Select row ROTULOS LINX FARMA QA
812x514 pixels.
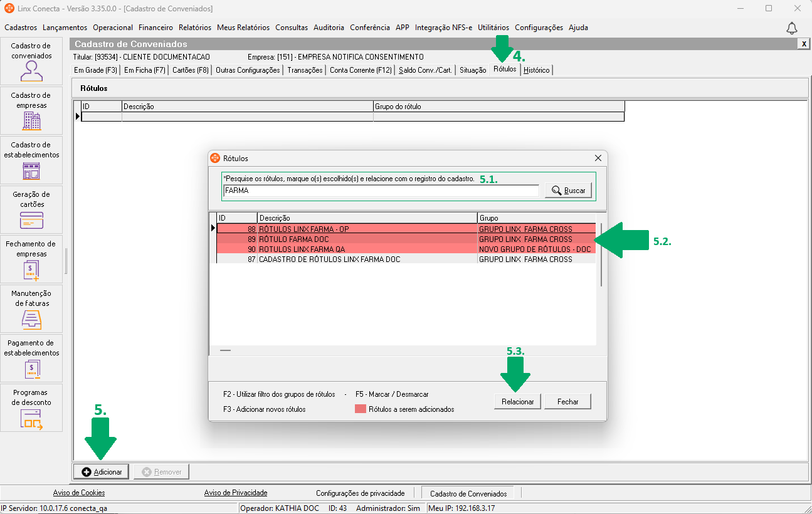tap(406, 249)
